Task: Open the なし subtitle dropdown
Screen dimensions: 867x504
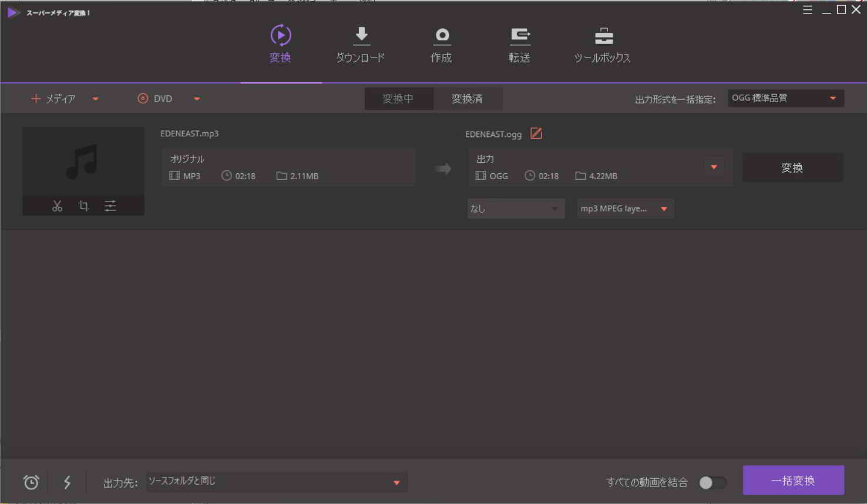Action: pyautogui.click(x=515, y=209)
